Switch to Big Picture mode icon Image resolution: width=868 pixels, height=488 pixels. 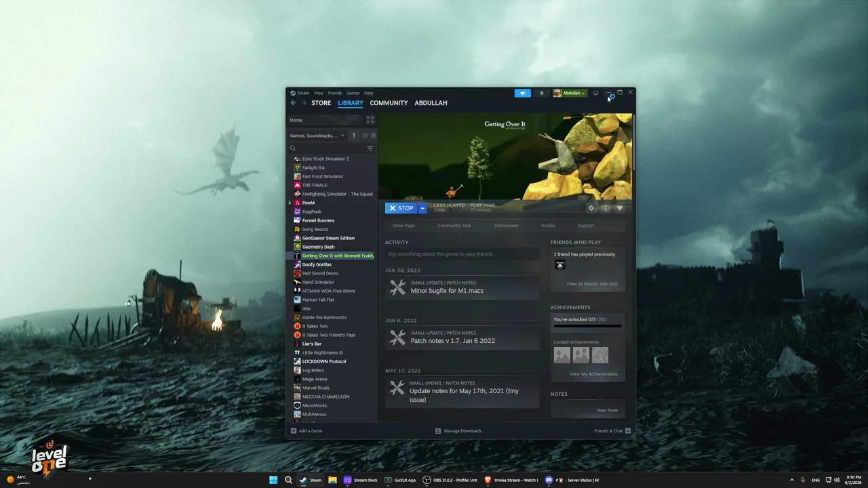tap(595, 93)
